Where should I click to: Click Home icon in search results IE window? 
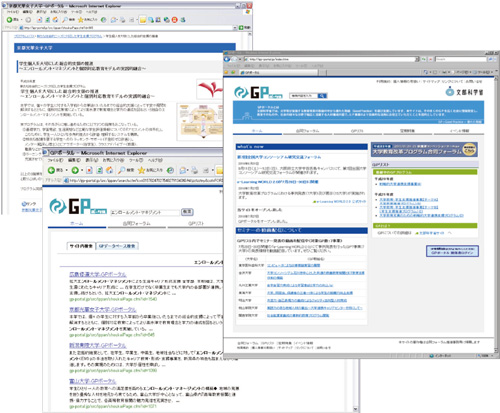(109, 170)
